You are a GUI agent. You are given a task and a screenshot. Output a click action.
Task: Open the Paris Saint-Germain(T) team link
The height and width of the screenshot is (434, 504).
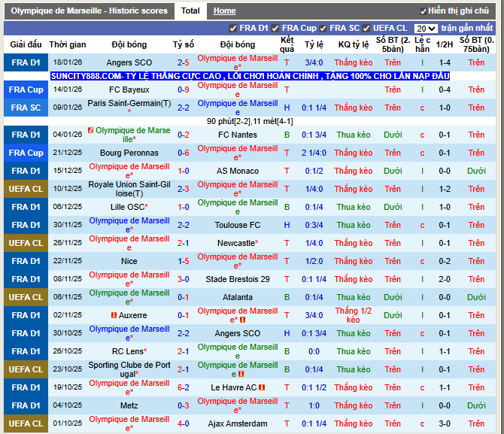coord(129,103)
